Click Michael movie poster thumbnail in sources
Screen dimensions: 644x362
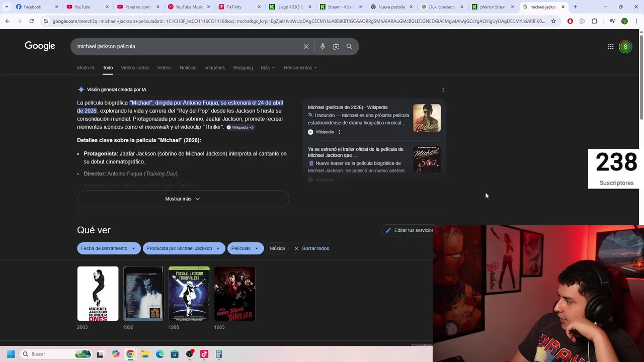(x=427, y=118)
